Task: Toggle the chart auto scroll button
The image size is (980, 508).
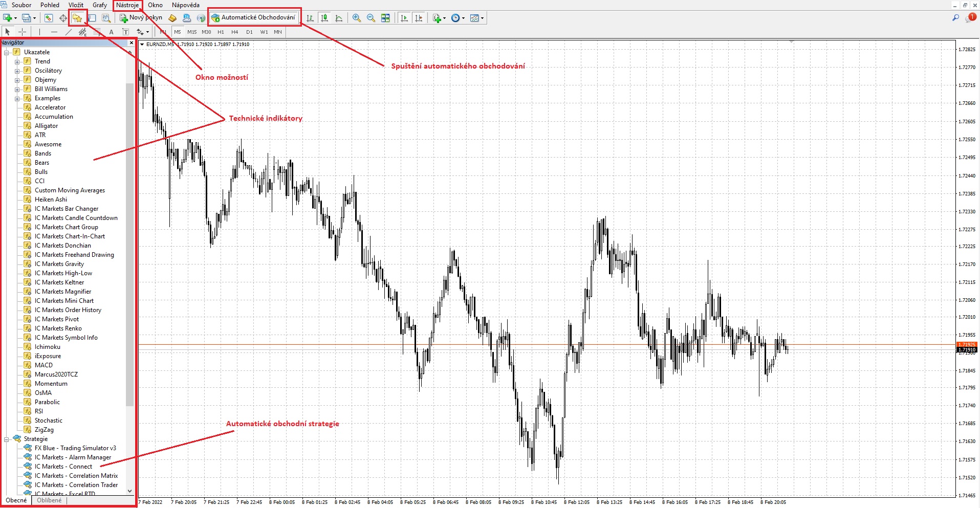Action: click(404, 18)
